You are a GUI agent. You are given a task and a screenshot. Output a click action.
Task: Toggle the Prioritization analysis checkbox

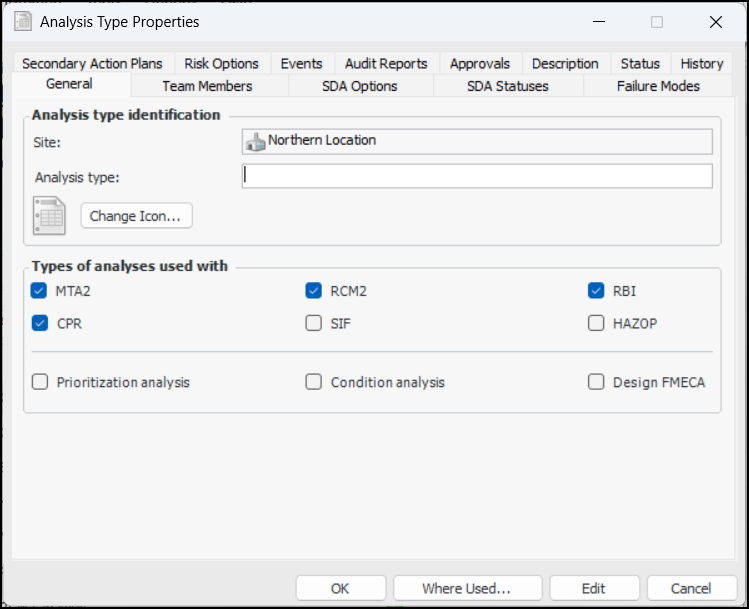pyautogui.click(x=40, y=382)
